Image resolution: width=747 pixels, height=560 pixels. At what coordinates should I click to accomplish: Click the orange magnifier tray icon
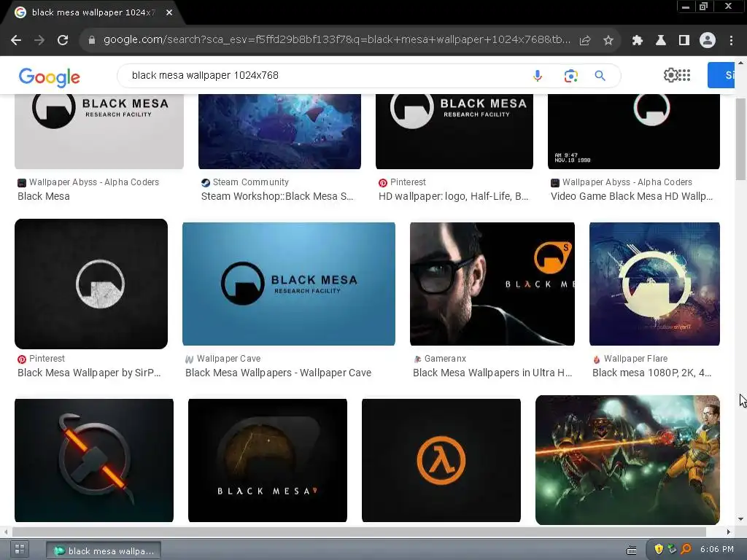point(686,549)
